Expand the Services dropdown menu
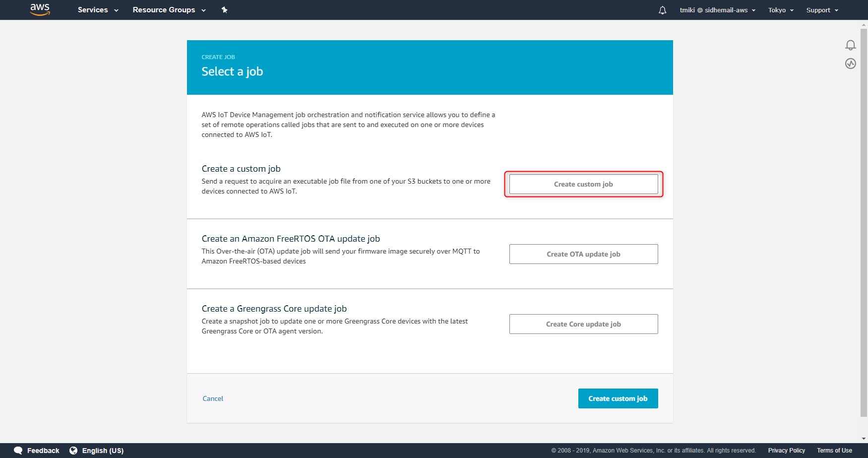Screen dimensions: 868x458 98,10
